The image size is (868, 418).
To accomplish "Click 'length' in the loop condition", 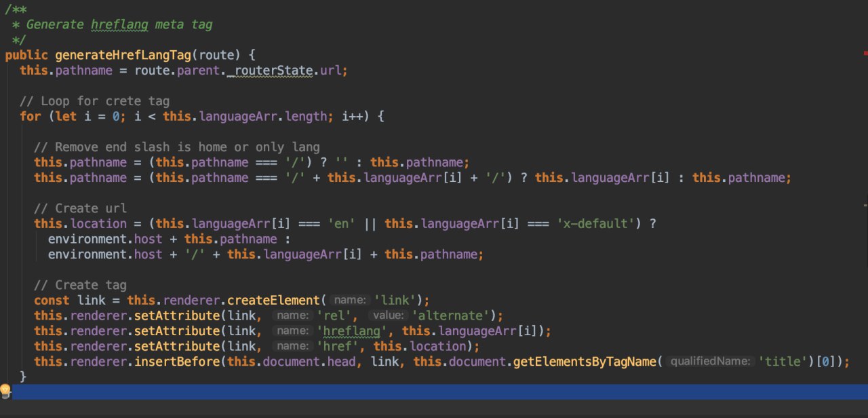I will 306,117.
